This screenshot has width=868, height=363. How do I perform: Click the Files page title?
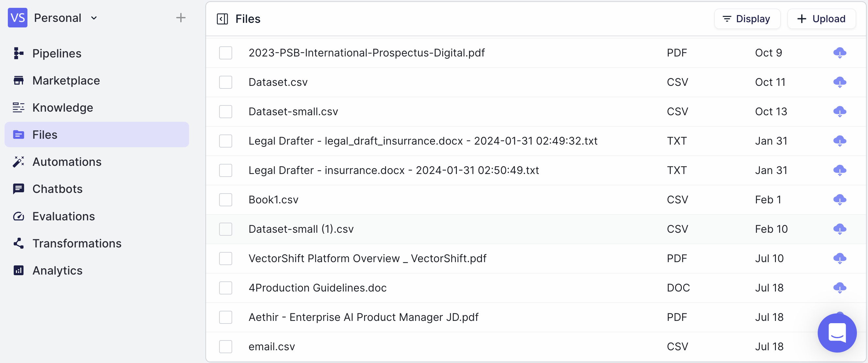(x=248, y=19)
